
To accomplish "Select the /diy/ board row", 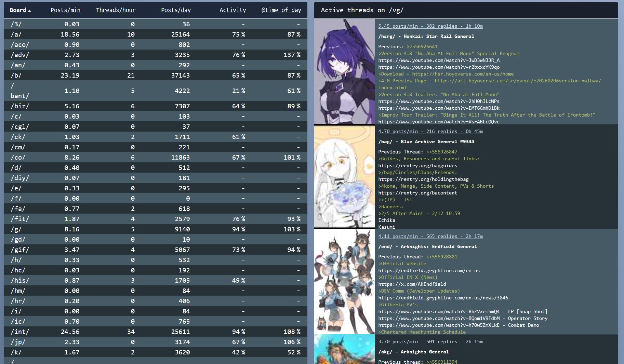I will 156,178.
